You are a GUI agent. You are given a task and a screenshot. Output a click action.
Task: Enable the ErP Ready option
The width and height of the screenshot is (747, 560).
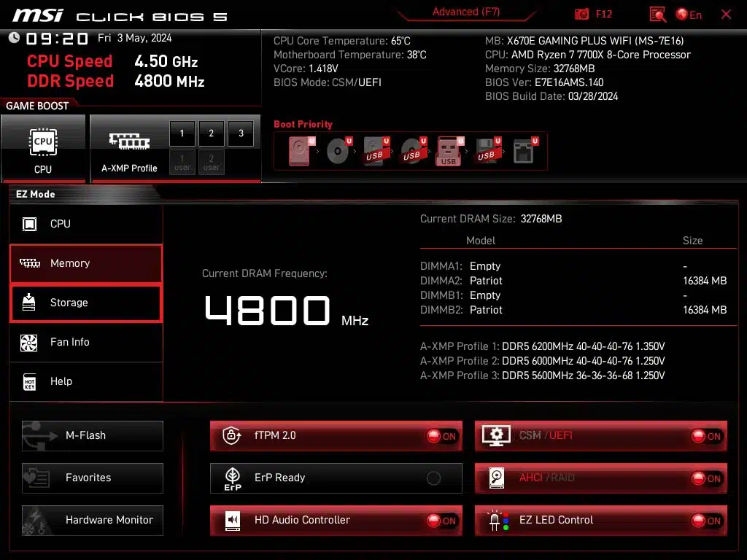[x=433, y=478]
